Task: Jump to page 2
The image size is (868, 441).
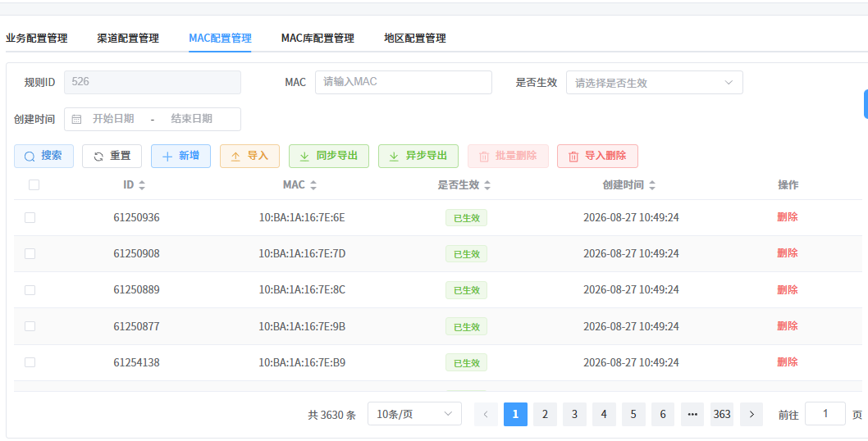Action: (545, 415)
